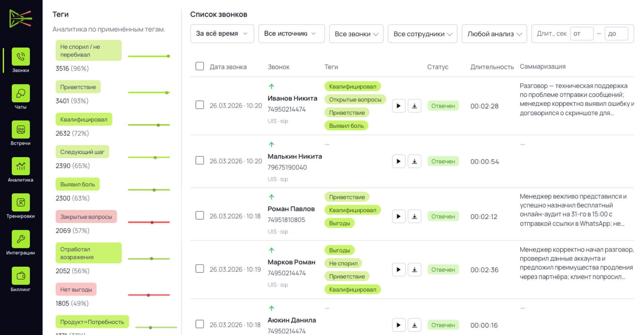
Task: Click duration 00:02:36 cell
Action: [484, 270]
